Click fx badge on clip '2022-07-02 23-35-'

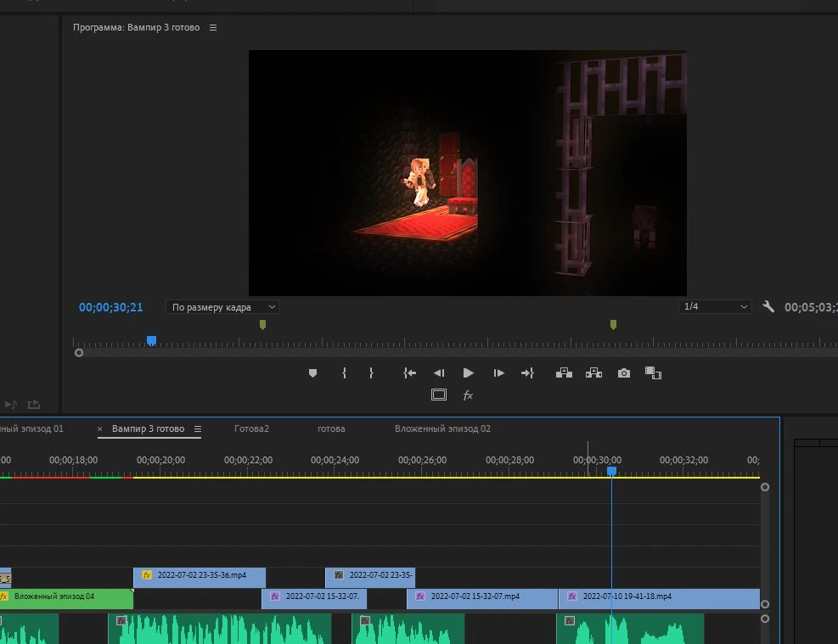tap(339, 575)
